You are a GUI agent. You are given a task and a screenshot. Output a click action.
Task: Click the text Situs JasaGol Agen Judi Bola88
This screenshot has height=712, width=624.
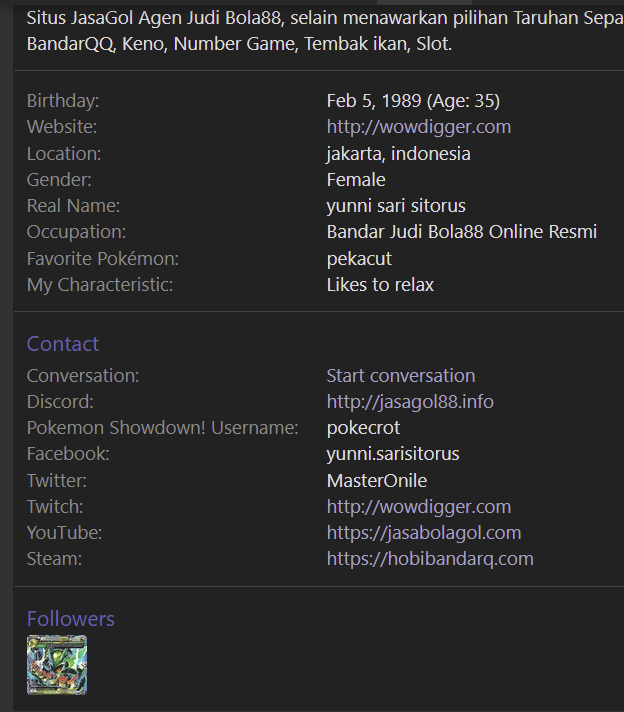pos(154,18)
